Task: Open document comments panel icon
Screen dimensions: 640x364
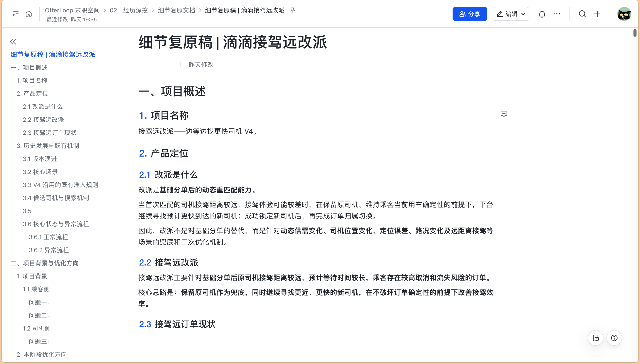Action: click(595, 338)
